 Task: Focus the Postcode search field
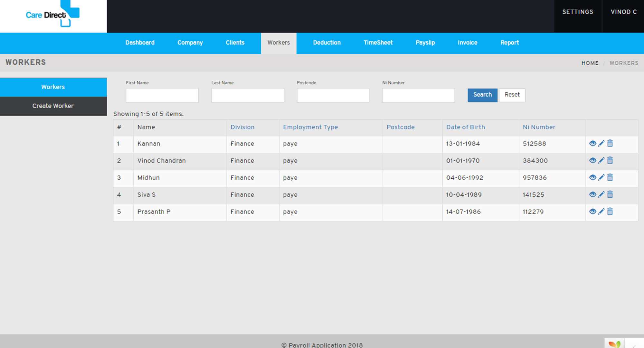click(333, 95)
